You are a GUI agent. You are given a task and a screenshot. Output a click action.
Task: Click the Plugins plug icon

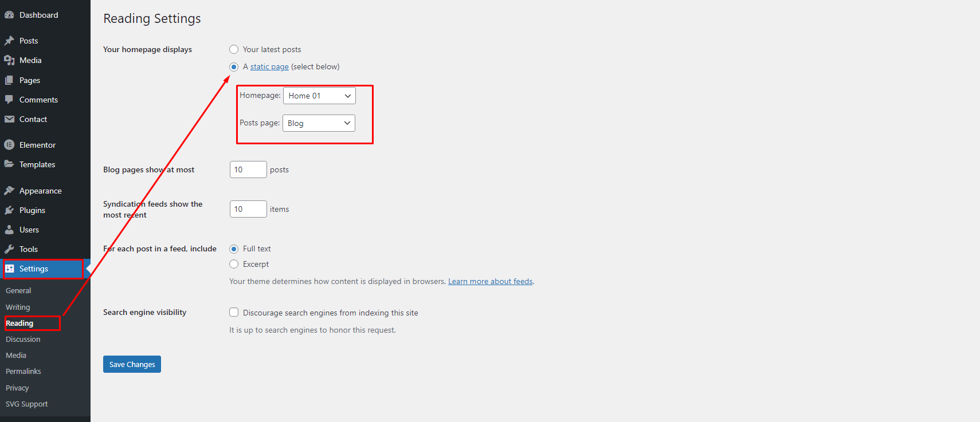click(x=9, y=210)
